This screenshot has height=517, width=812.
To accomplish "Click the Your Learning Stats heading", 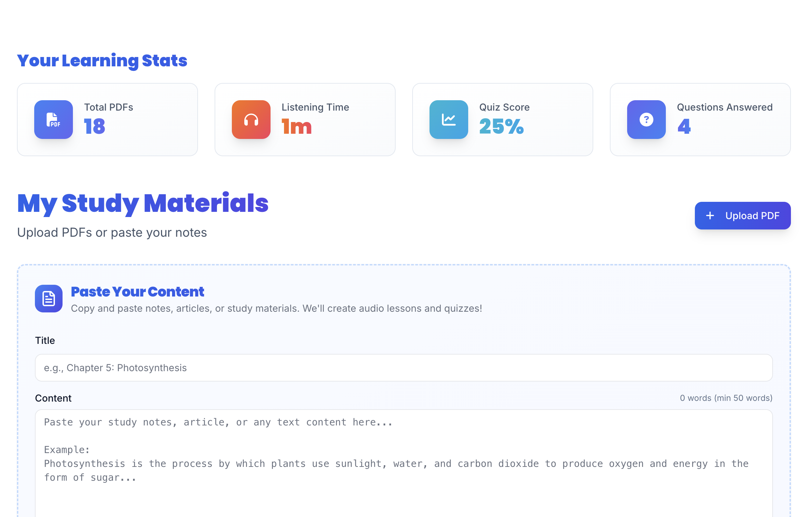I will [102, 60].
